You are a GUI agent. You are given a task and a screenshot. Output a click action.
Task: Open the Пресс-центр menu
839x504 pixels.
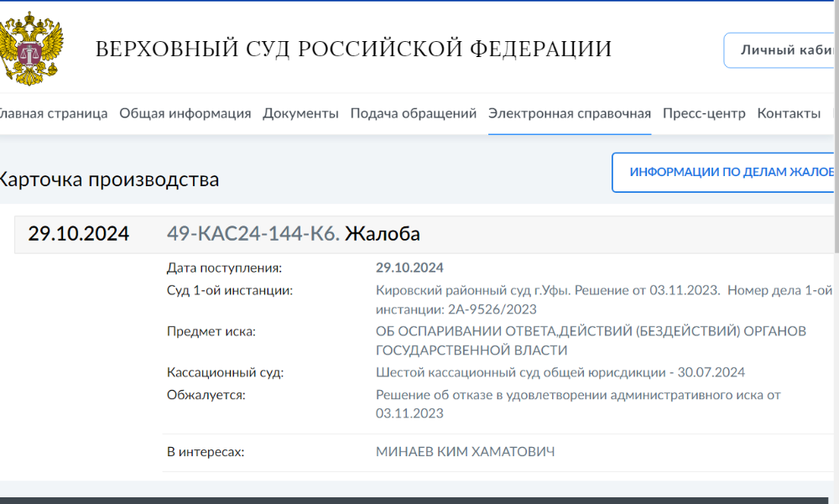tap(704, 113)
